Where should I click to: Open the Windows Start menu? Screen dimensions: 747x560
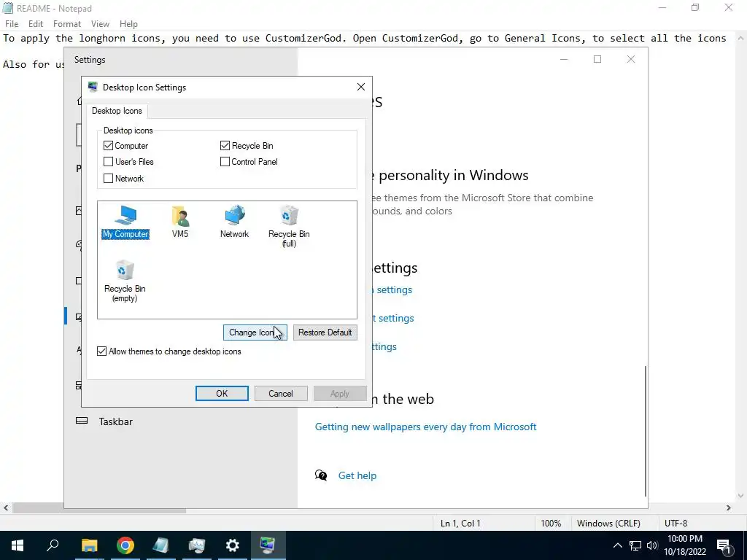click(x=18, y=545)
